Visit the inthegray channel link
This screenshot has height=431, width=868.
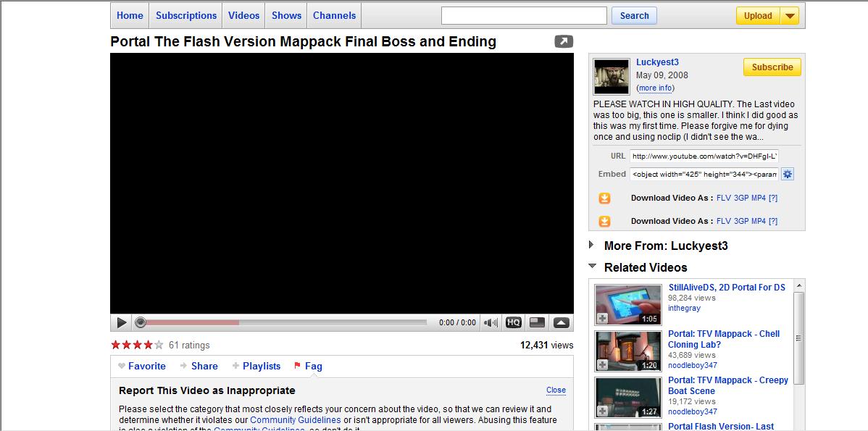[684, 308]
